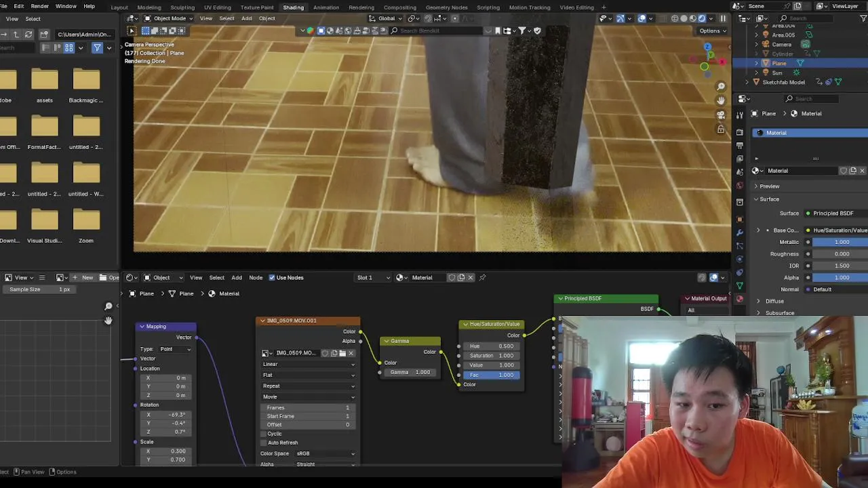Click the pan hand in the image editor

[108, 320]
